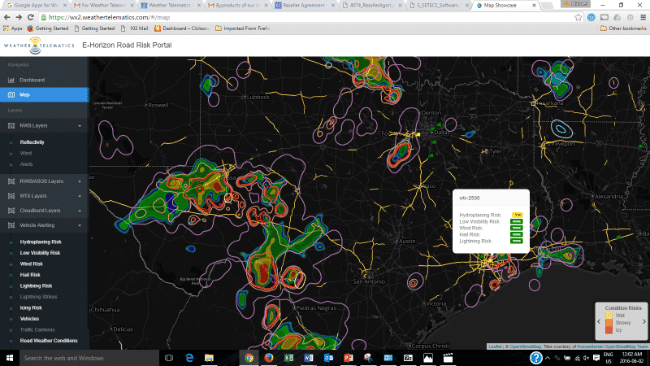
Task: Bookmark this page with the star icon
Action: 578,17
